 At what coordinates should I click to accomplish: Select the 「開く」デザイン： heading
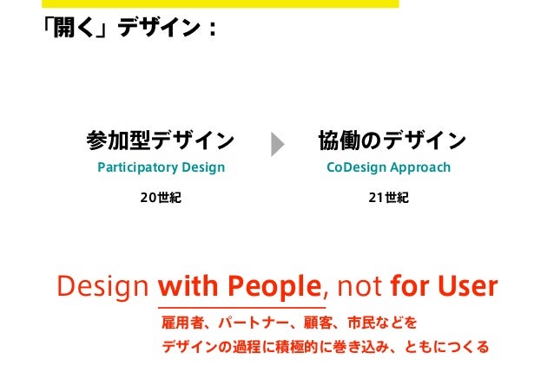pos(129,28)
